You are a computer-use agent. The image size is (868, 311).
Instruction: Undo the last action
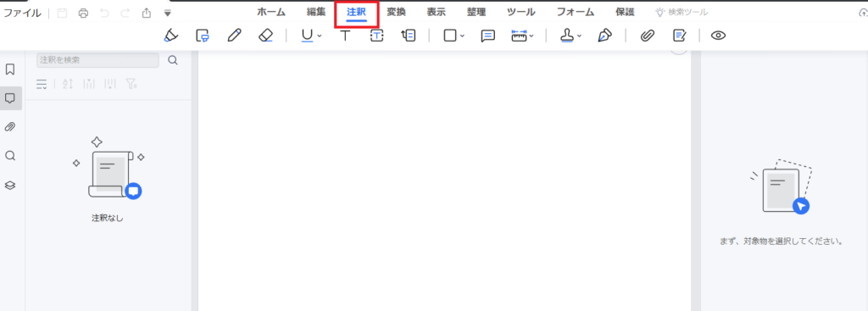point(104,13)
